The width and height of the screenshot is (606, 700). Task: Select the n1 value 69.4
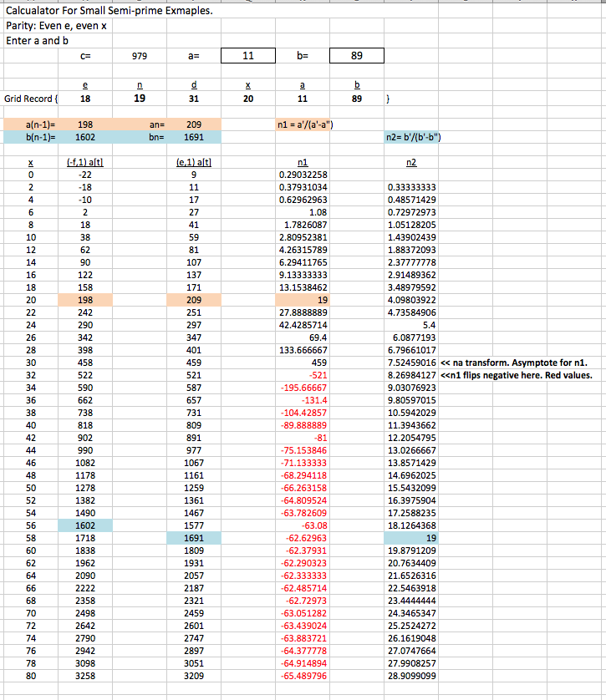point(303,337)
